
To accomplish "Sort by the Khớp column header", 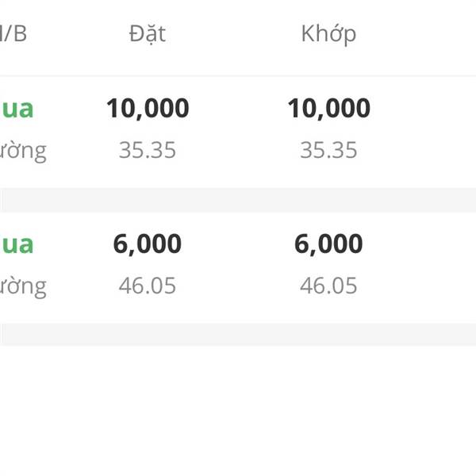I will [328, 34].
